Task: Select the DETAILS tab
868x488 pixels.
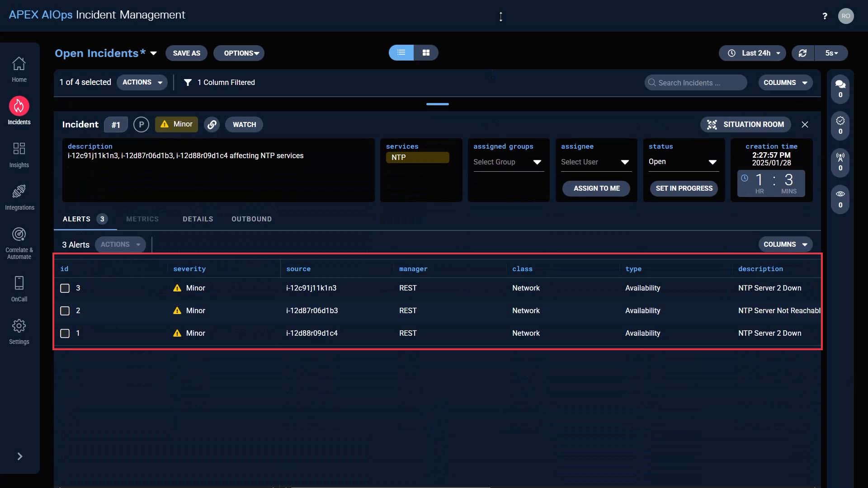Action: (198, 219)
